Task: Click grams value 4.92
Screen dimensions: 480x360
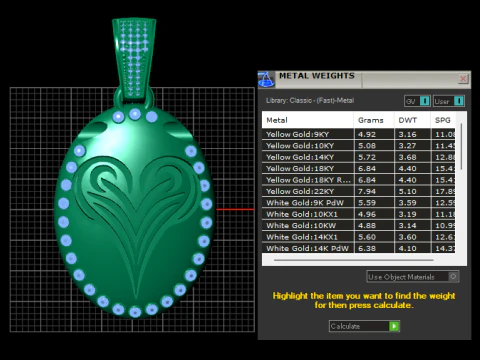Action: pos(367,134)
